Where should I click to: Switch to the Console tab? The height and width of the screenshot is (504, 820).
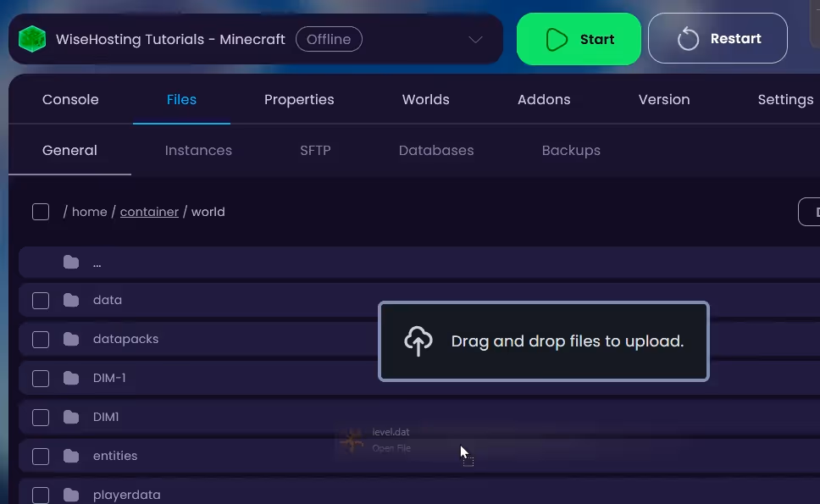70,99
